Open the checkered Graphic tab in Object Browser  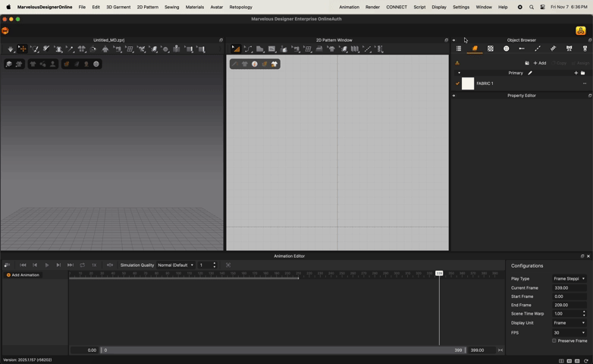point(491,49)
